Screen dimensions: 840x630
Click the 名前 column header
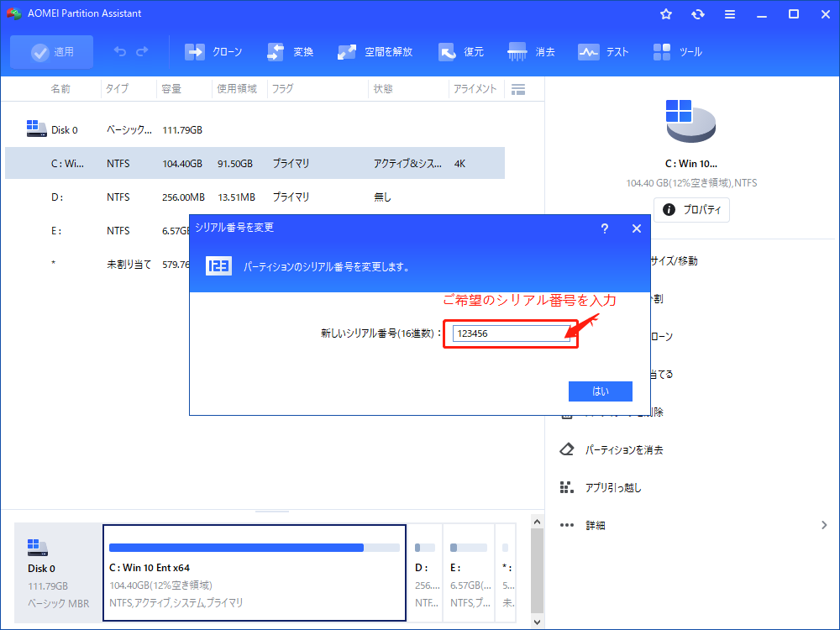coord(60,89)
